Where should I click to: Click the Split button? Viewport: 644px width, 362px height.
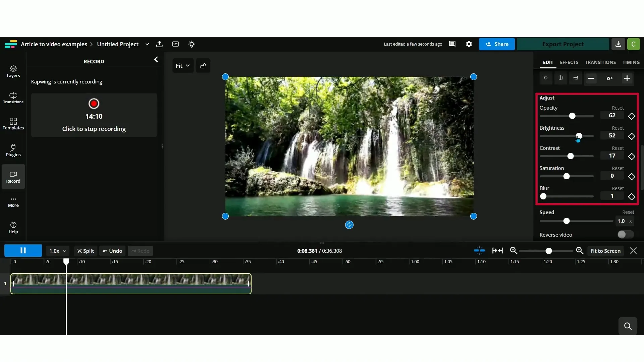tap(86, 251)
